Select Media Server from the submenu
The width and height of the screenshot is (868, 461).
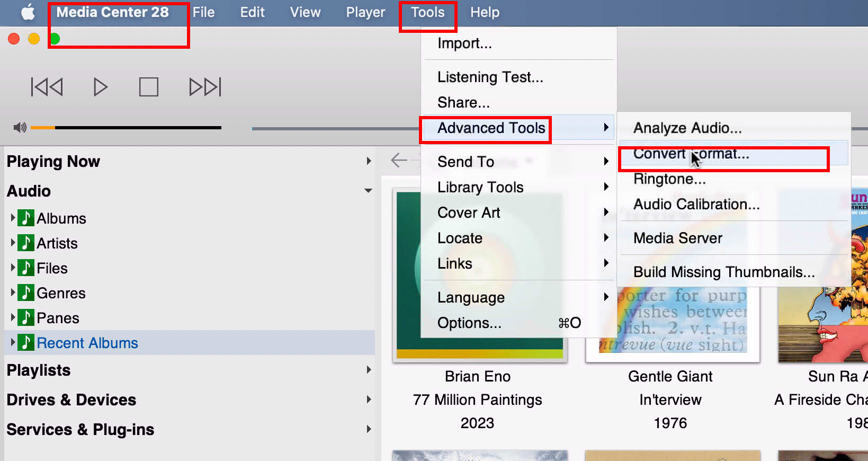733,238
